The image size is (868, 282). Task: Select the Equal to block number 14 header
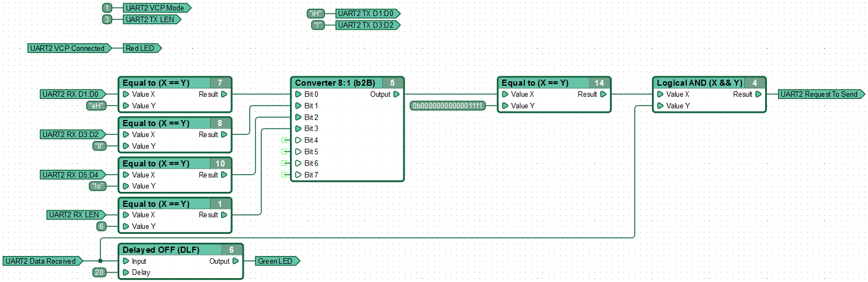[554, 83]
